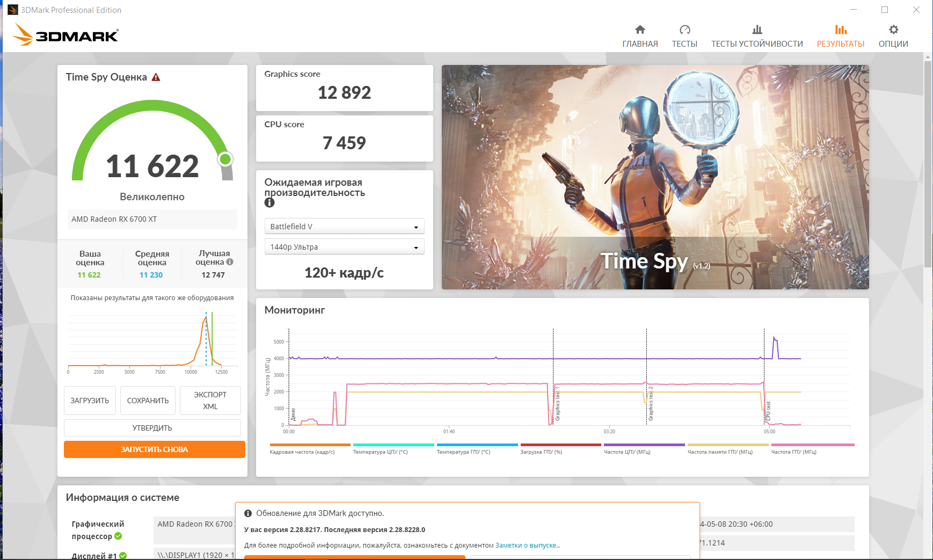933x560 pixels.
Task: Click the СОХРАНИТЬ button
Action: tap(148, 401)
